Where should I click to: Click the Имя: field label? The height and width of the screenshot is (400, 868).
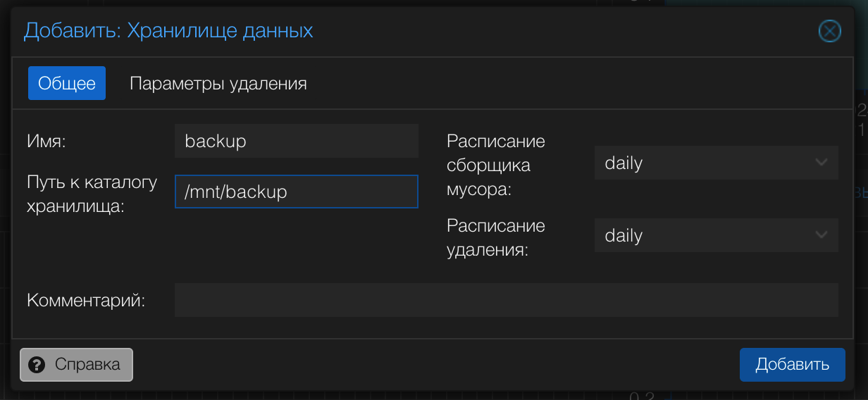click(46, 142)
